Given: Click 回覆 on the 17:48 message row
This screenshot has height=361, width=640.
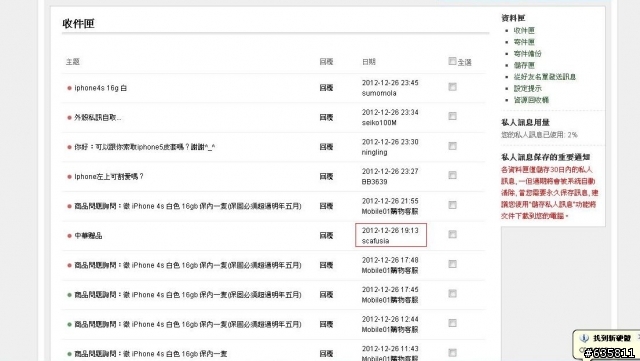Looking at the screenshot, I should click(x=326, y=265).
